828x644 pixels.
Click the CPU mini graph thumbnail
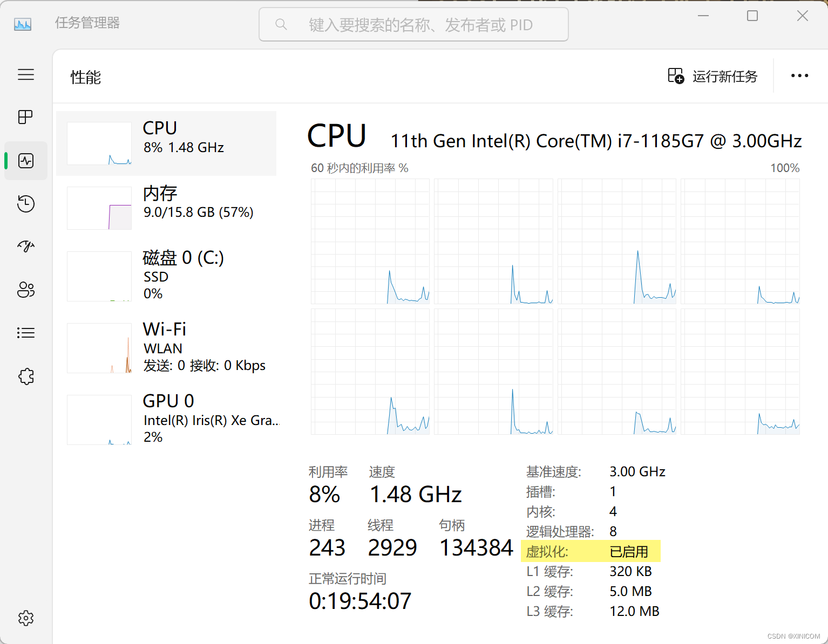99,143
